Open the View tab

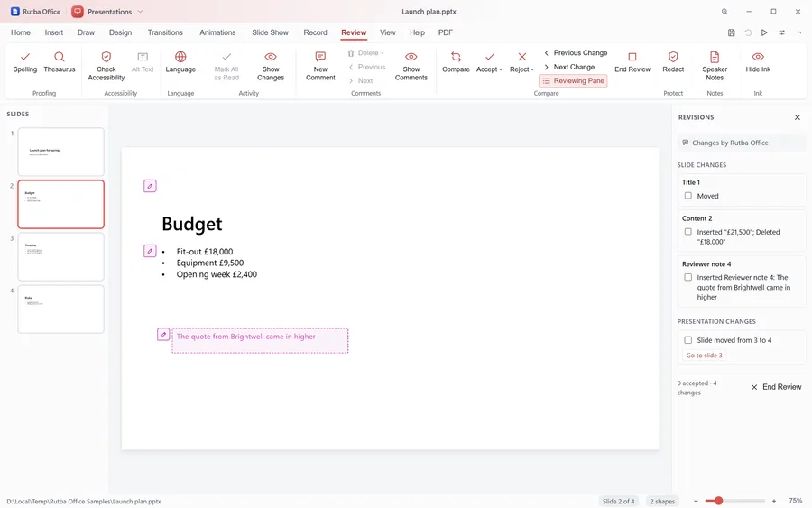point(388,32)
